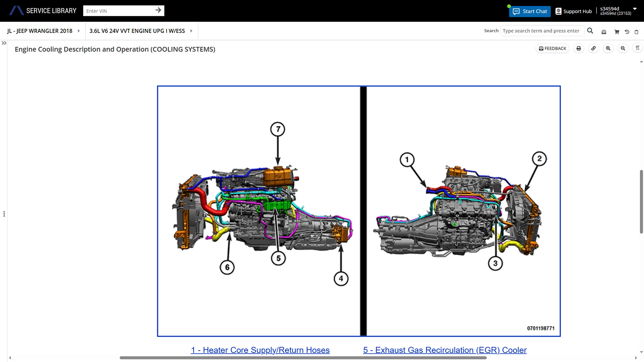Run search with magnifier icon

(590, 31)
